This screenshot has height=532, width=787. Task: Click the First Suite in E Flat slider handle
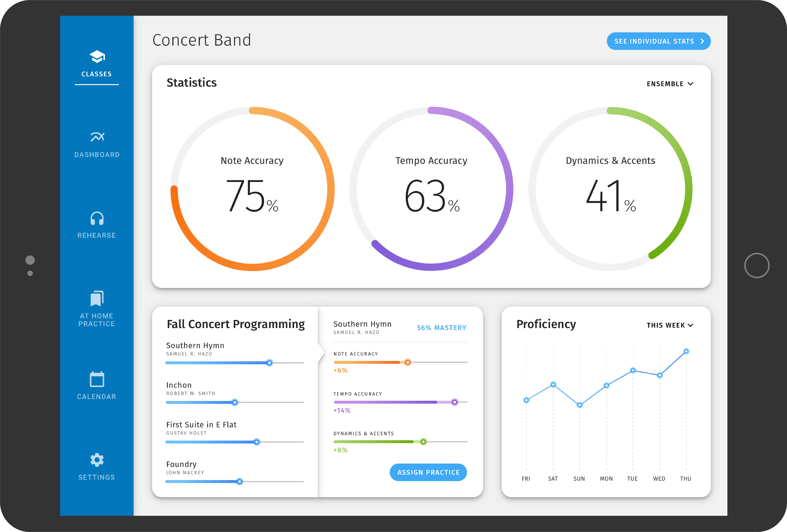[257, 442]
